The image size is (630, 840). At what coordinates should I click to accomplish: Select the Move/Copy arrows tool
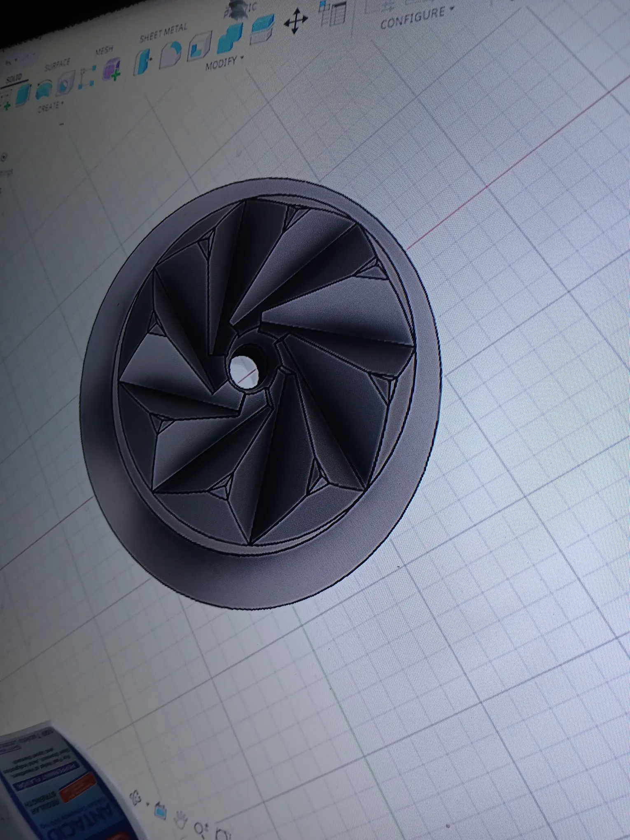point(296,21)
